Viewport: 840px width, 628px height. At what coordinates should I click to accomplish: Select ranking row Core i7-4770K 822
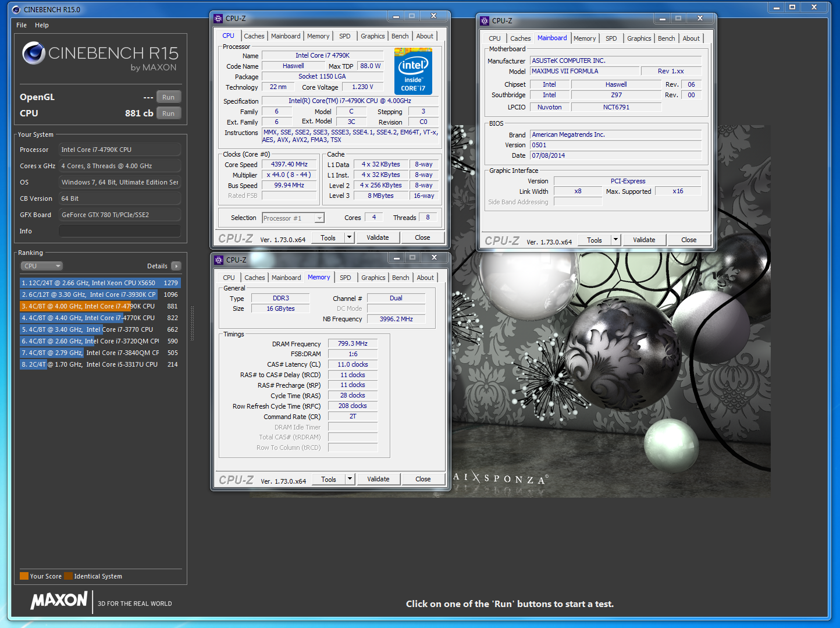click(100, 318)
